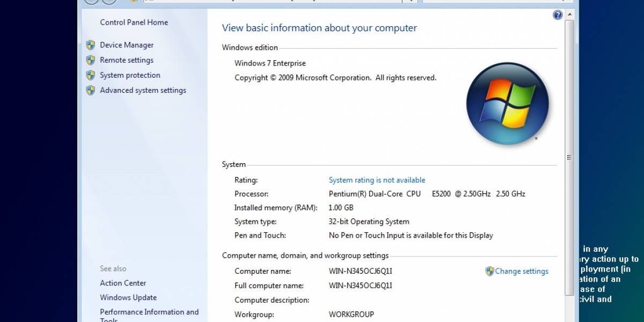Click the Change settings link
Viewport: 644px width, 322px height.
tap(522, 271)
